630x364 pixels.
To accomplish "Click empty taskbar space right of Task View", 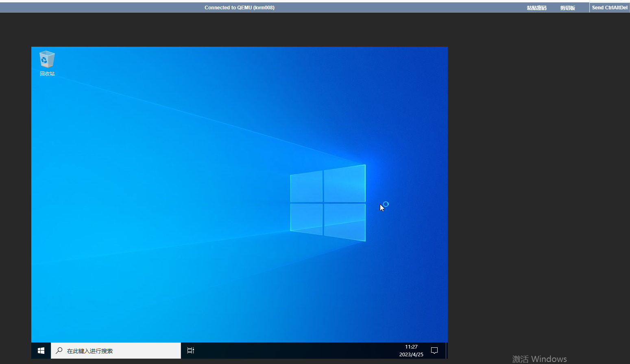I will pyautogui.click(x=293, y=351).
